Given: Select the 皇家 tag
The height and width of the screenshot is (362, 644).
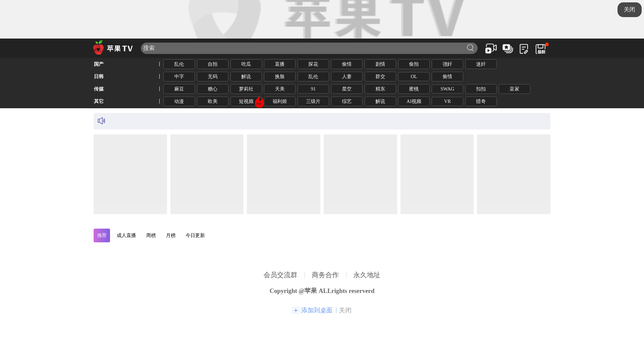Looking at the screenshot, I should tap(515, 89).
